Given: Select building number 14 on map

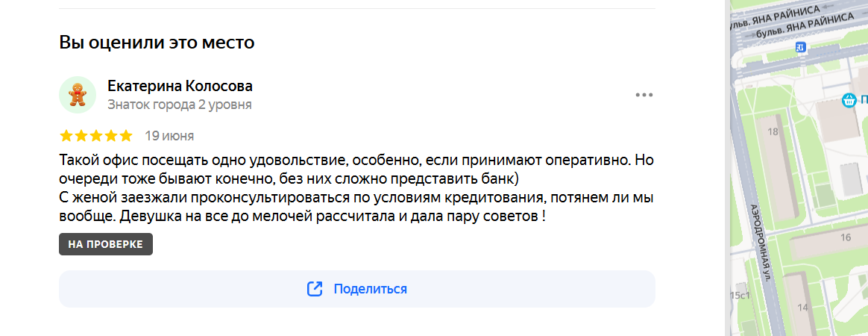Looking at the screenshot, I should (x=802, y=307).
